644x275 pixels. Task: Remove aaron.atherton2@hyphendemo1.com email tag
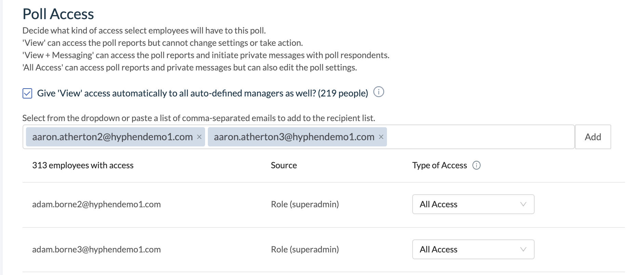(x=199, y=137)
